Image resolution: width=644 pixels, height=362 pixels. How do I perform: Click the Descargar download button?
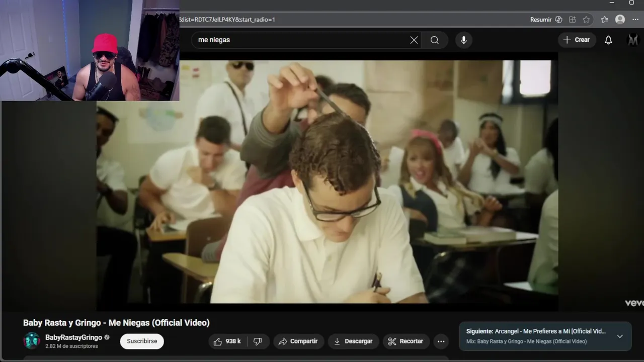pyautogui.click(x=353, y=341)
